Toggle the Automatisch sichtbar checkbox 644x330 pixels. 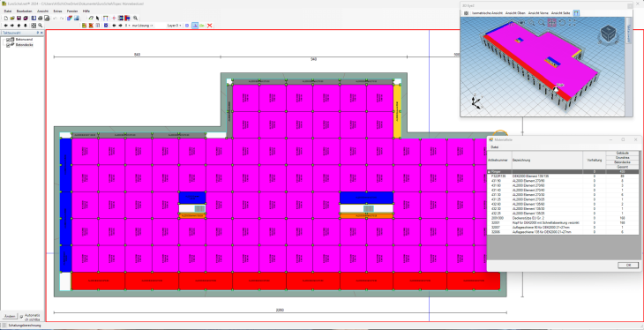(22, 317)
